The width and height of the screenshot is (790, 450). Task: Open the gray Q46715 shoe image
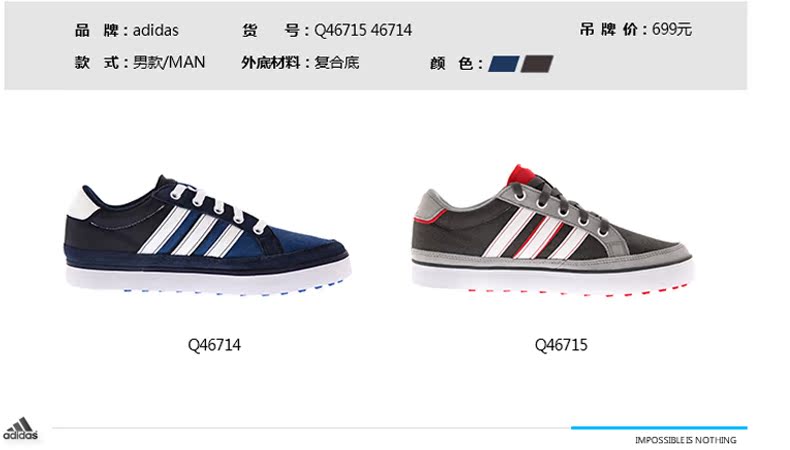click(x=553, y=230)
